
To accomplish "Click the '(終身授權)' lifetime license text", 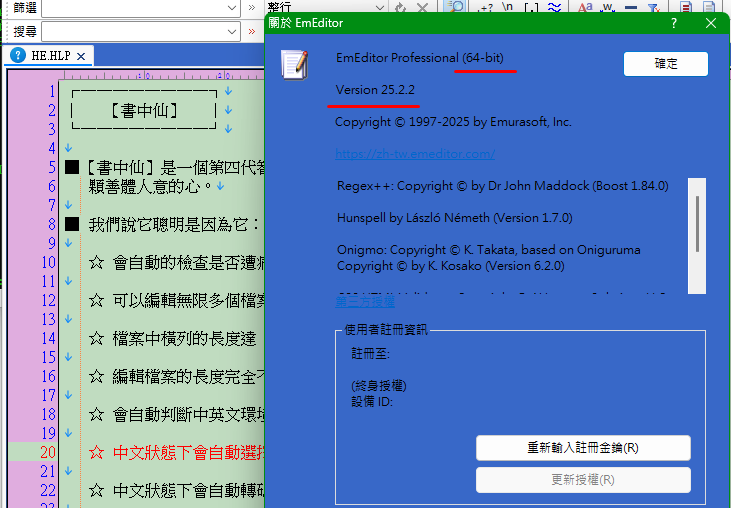I will pos(379,385).
